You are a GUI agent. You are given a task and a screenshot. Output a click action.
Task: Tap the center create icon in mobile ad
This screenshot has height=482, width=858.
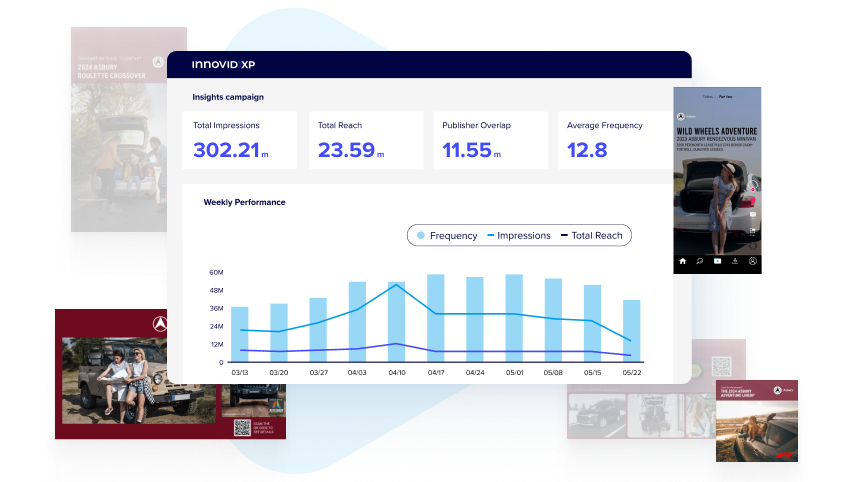[x=717, y=261]
